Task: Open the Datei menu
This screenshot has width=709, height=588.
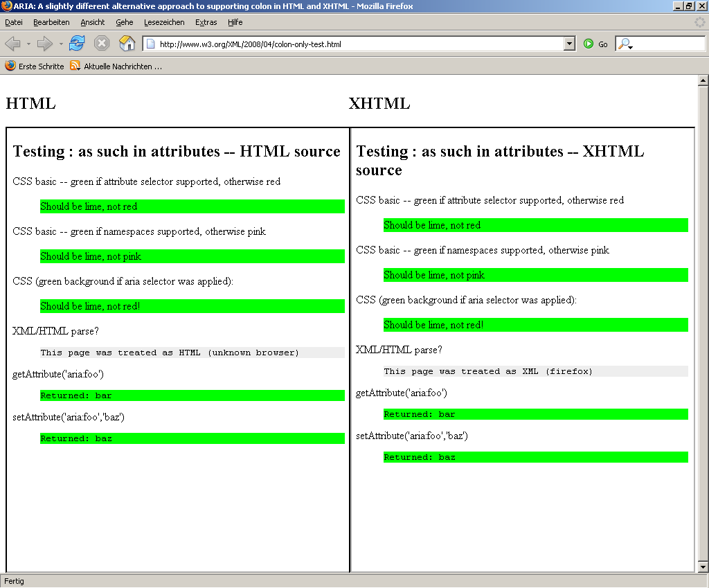Action: [x=14, y=22]
